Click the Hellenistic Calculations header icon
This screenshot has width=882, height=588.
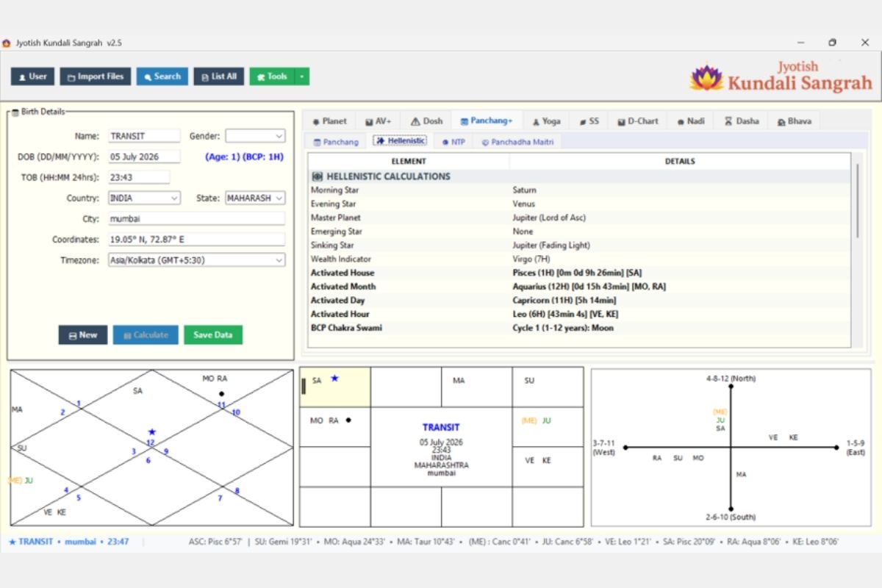tap(318, 176)
